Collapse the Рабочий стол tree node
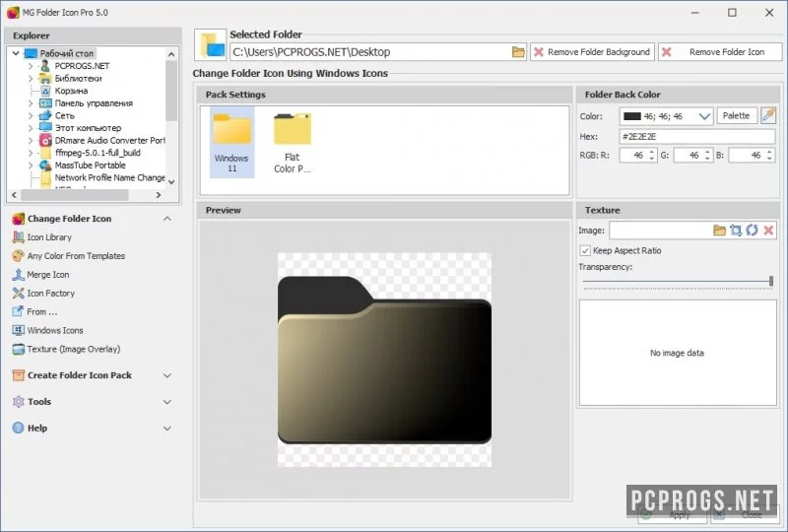 [x=16, y=53]
